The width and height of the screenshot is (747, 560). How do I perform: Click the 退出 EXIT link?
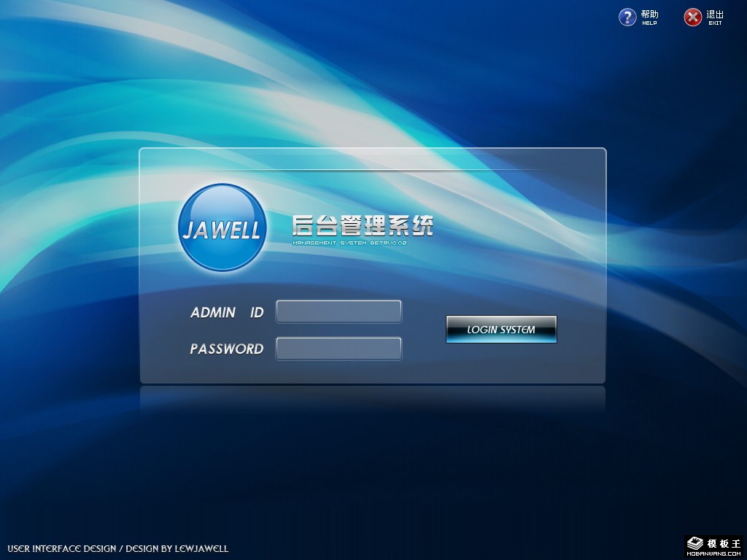coord(715,17)
